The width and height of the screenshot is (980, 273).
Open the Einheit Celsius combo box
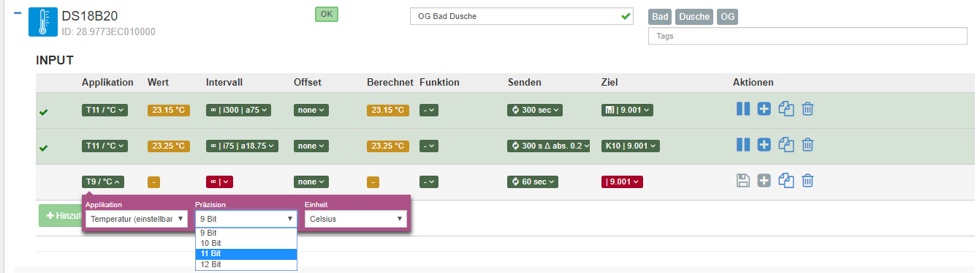click(356, 219)
